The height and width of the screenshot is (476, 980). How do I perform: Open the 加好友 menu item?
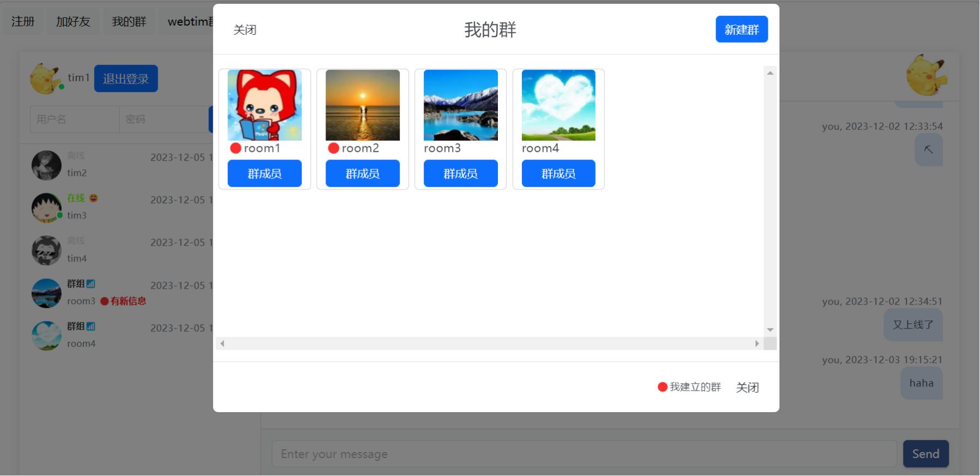pos(73,22)
